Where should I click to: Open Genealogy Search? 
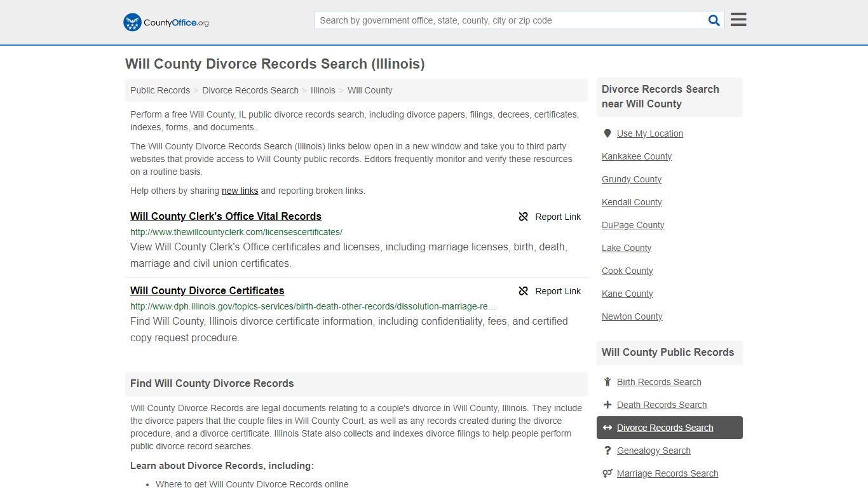[653, 451]
